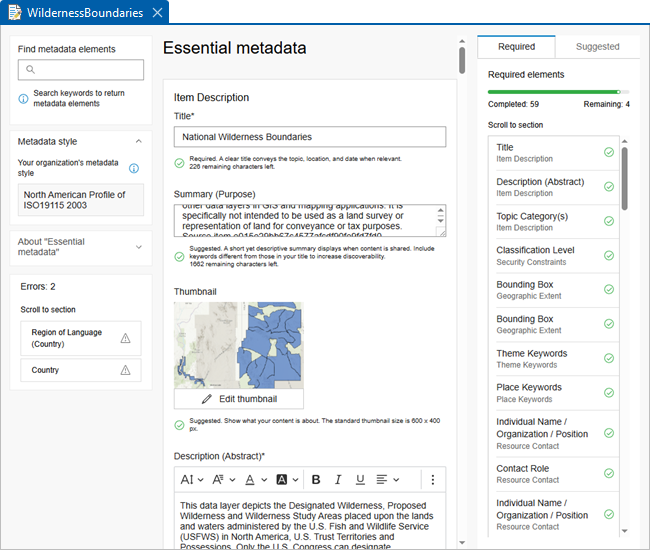Click the Find metadata elements search box
The image size is (650, 550).
tap(81, 70)
